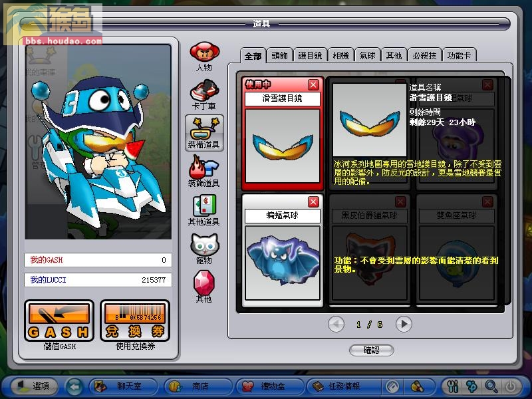
Task: Click the flashlight icon in bottom bar
Action: [418, 386]
